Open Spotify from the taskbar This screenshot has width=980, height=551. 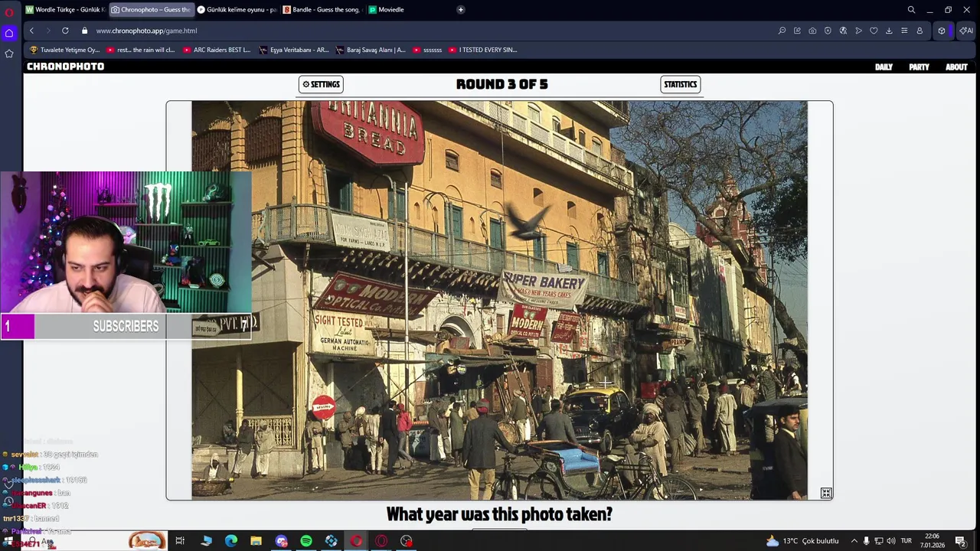[x=306, y=541]
